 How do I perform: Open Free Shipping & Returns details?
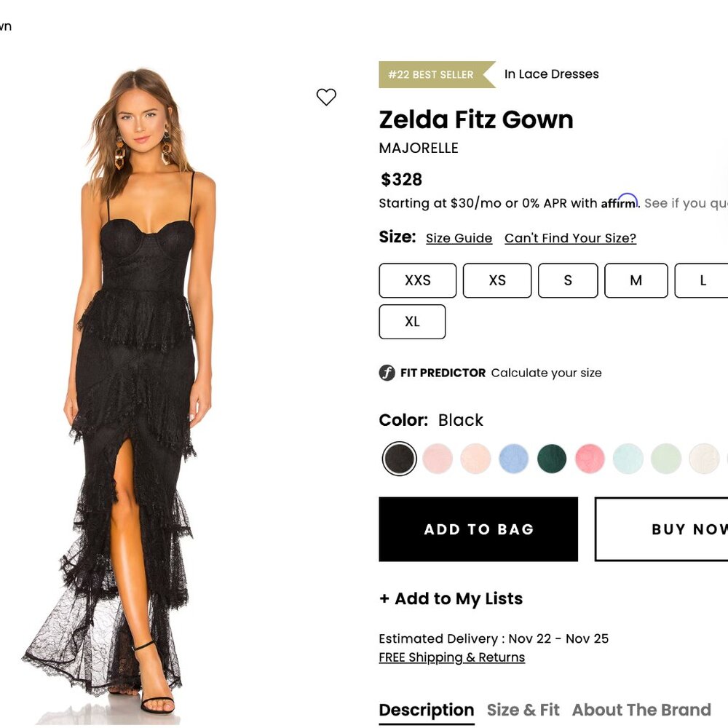(x=451, y=657)
